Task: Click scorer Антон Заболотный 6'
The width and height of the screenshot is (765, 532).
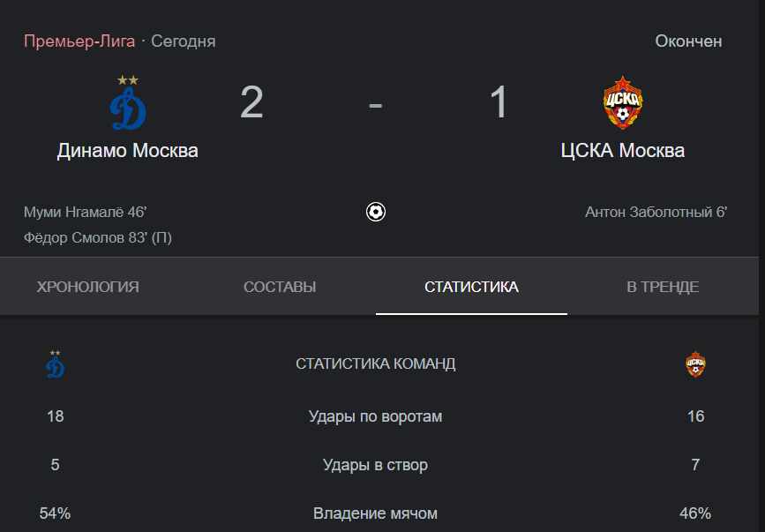Action: pos(656,212)
